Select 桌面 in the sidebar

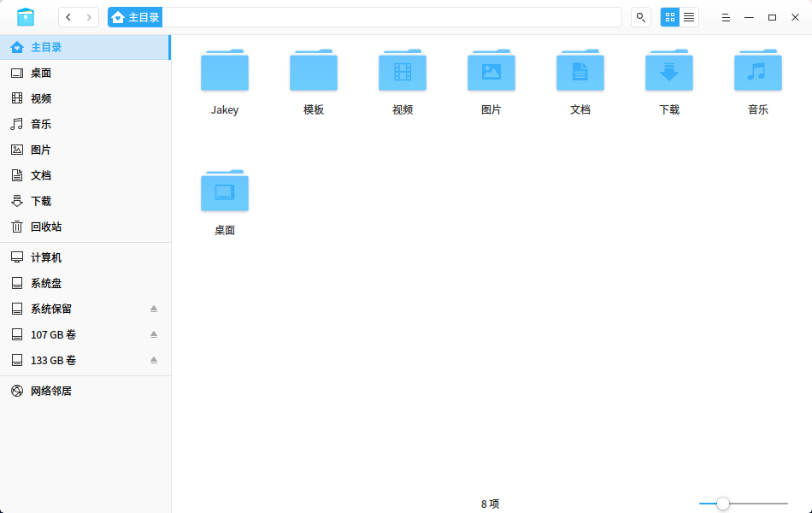pyautogui.click(x=85, y=73)
